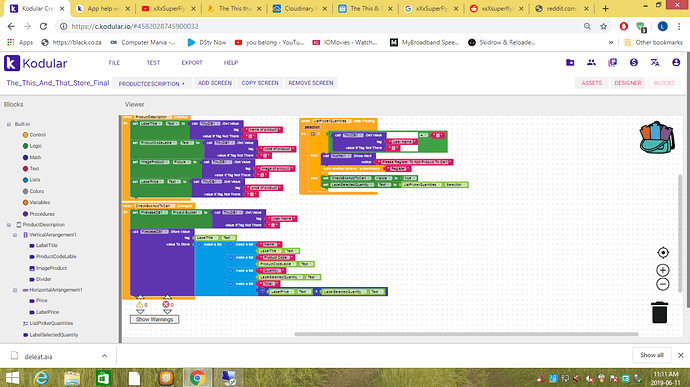
Task: Open the project folder icon in header
Action: pos(570,63)
